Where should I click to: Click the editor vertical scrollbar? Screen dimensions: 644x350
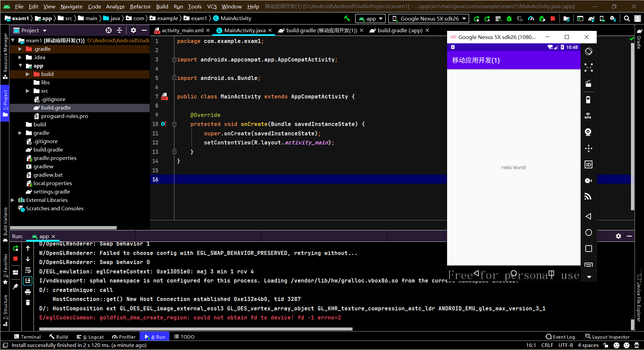(x=633, y=126)
